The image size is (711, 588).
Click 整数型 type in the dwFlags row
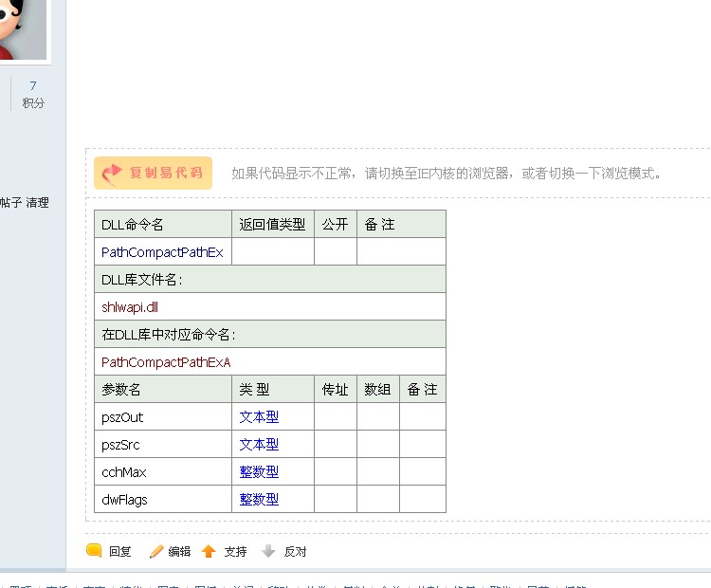(259, 500)
